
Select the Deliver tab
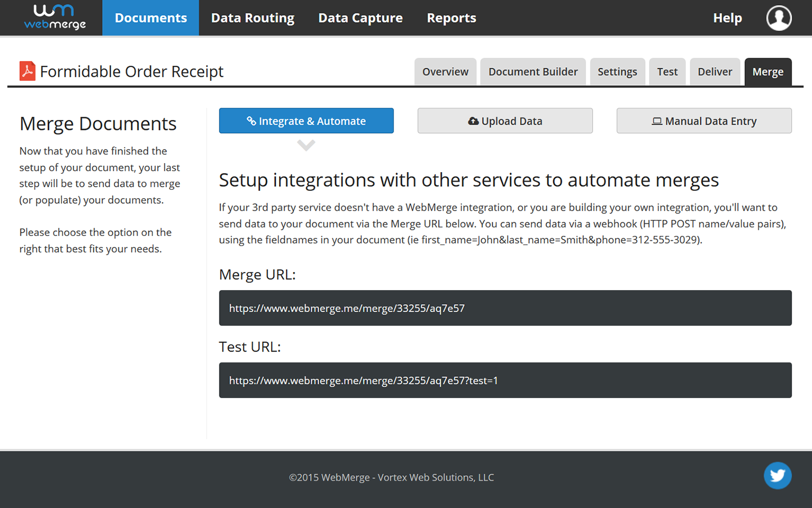[x=715, y=71]
